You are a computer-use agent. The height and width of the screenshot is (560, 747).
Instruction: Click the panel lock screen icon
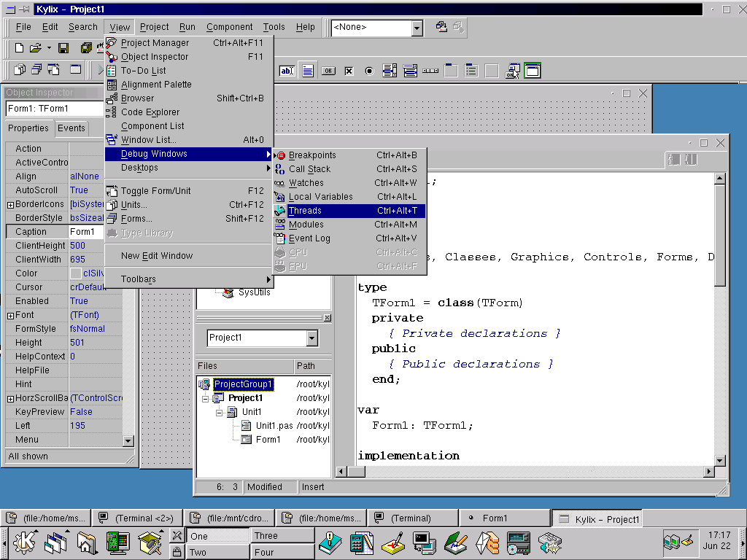[x=177, y=551]
